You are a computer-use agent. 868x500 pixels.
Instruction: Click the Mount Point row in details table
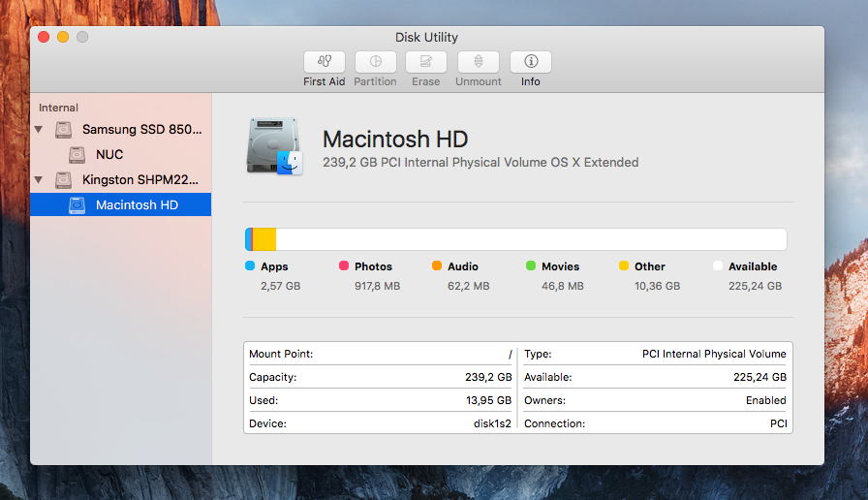(380, 354)
